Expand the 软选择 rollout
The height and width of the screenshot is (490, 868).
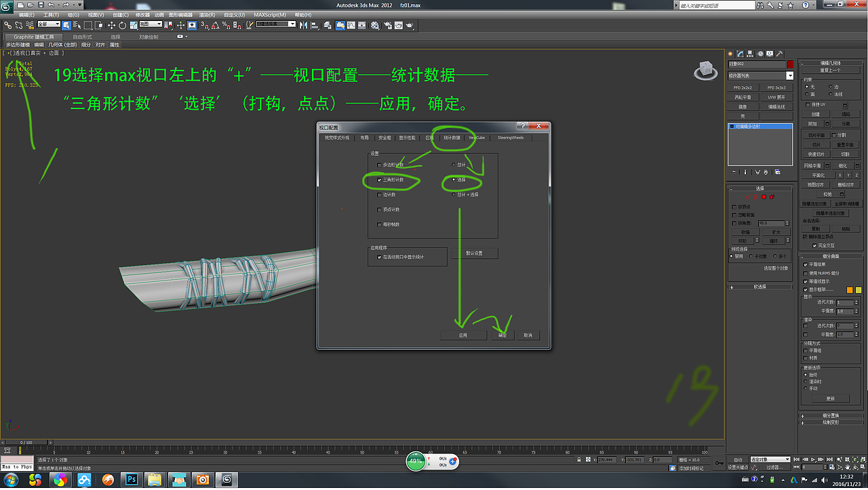coord(759,287)
